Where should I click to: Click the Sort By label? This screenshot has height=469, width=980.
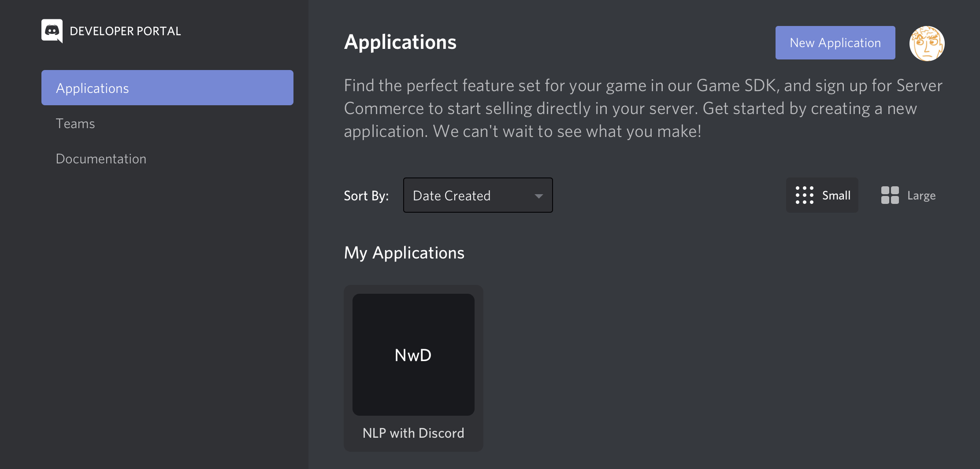tap(366, 196)
